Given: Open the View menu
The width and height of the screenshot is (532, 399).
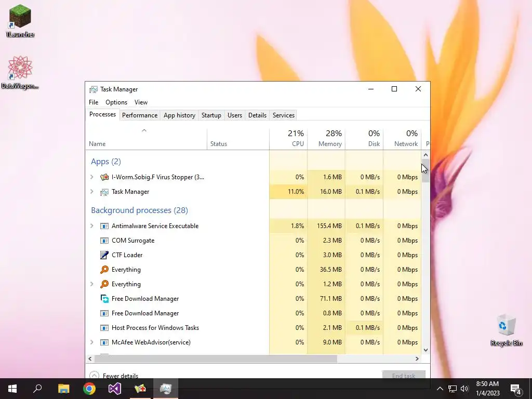Looking at the screenshot, I should (x=141, y=102).
